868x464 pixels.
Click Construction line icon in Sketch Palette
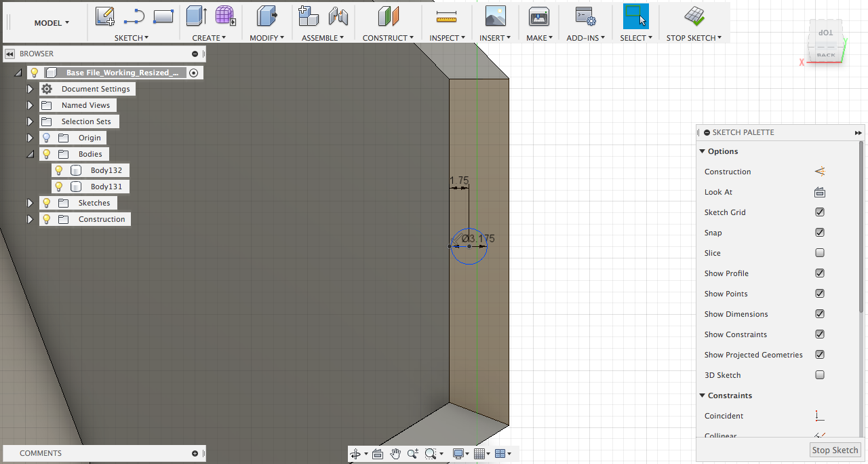tap(820, 172)
